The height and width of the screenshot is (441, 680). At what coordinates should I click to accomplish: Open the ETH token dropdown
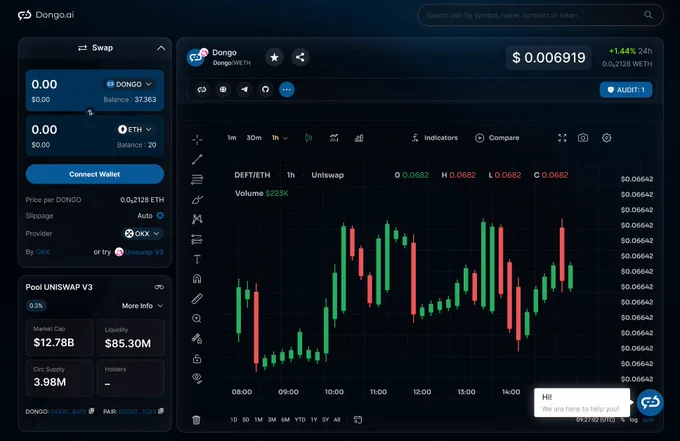[135, 129]
